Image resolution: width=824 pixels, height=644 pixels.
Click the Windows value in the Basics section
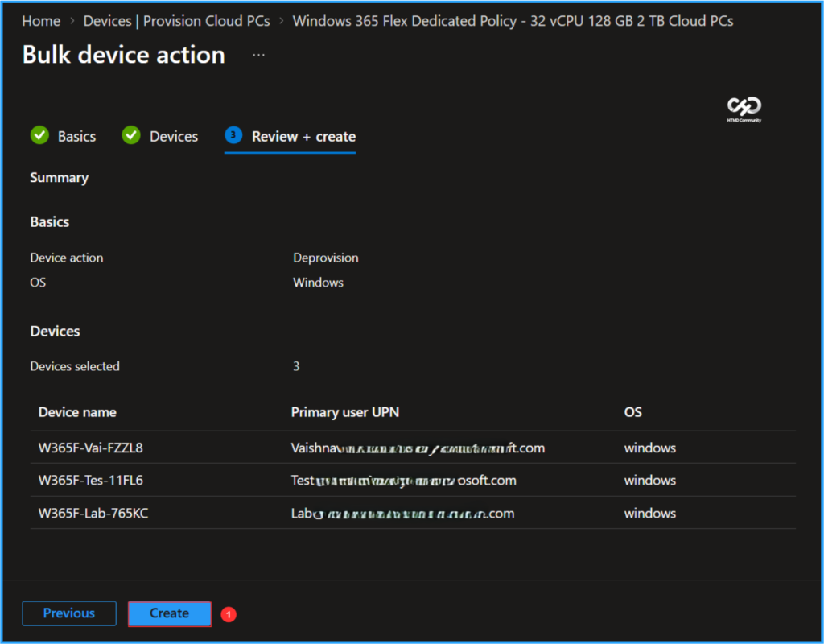click(318, 283)
